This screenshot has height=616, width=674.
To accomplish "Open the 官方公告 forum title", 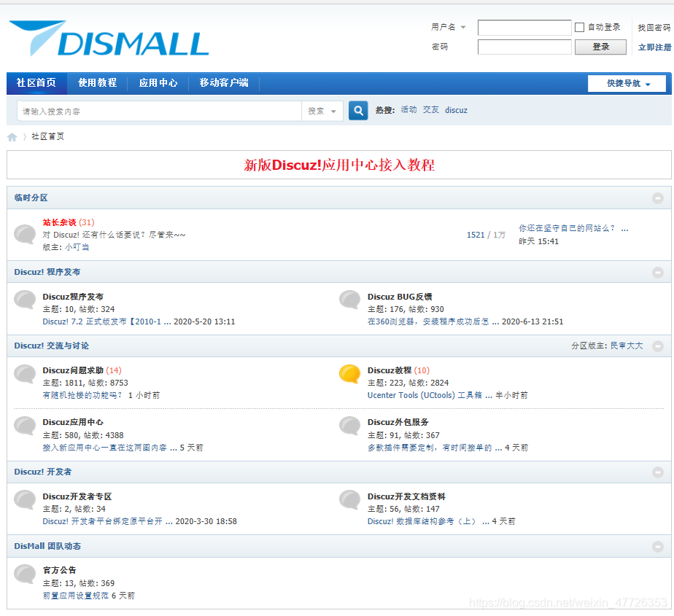I will pos(59,571).
